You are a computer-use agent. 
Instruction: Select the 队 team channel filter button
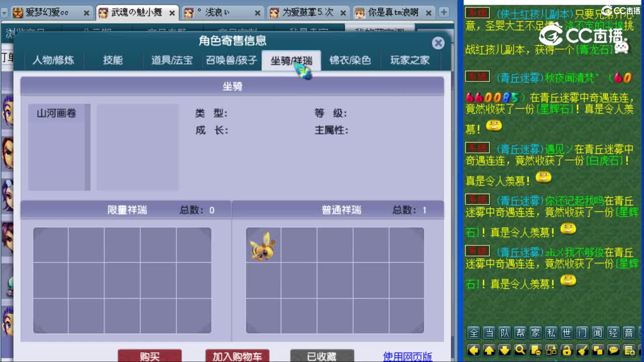(x=505, y=333)
